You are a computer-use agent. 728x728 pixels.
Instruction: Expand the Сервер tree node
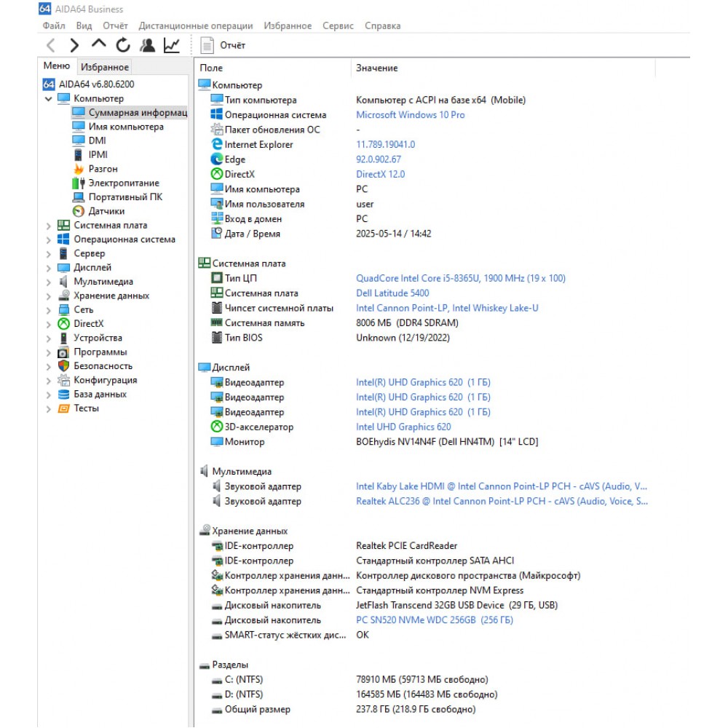48,254
